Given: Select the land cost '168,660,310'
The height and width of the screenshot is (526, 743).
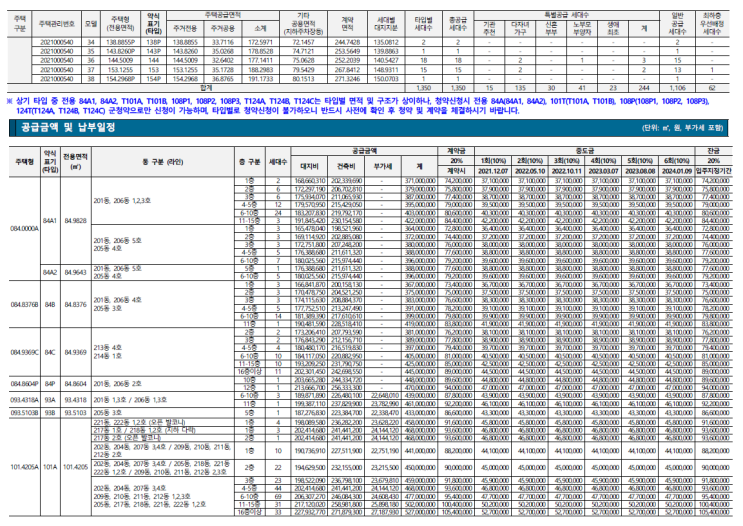Looking at the screenshot, I should (x=310, y=181).
